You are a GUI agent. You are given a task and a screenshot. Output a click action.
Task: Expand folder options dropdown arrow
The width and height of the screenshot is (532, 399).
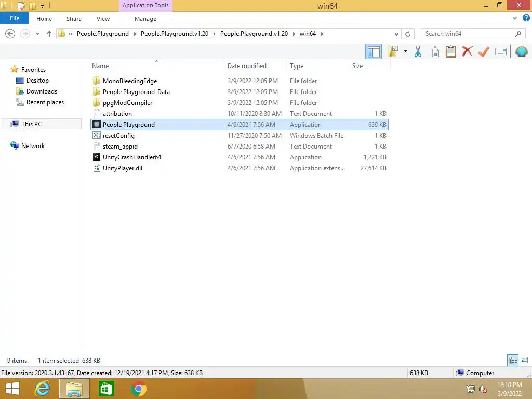click(405, 51)
